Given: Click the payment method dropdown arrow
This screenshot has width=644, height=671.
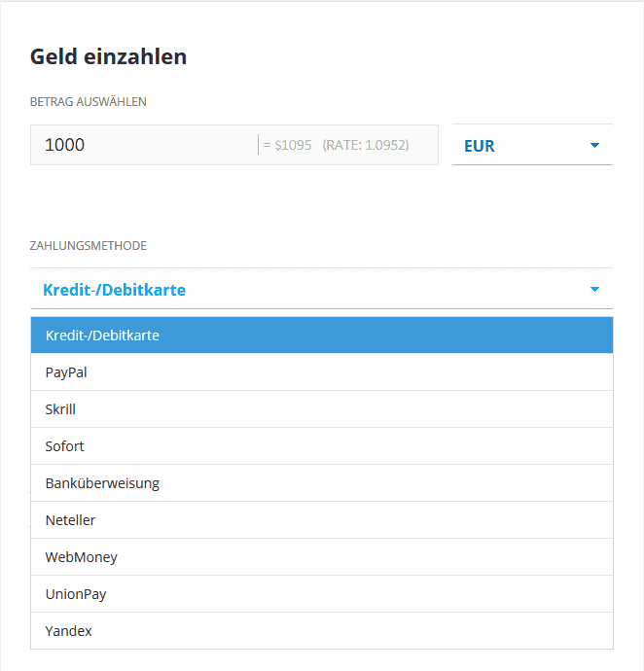Looking at the screenshot, I should 594,290.
